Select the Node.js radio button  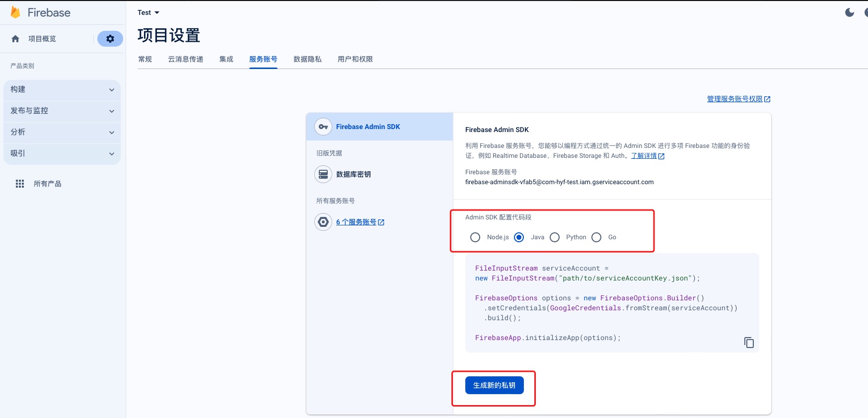pos(475,237)
